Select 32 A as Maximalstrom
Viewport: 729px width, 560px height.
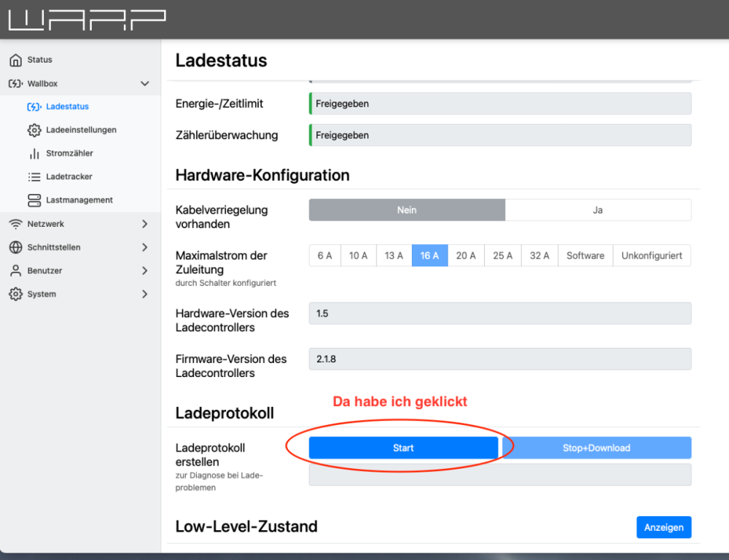tap(539, 255)
